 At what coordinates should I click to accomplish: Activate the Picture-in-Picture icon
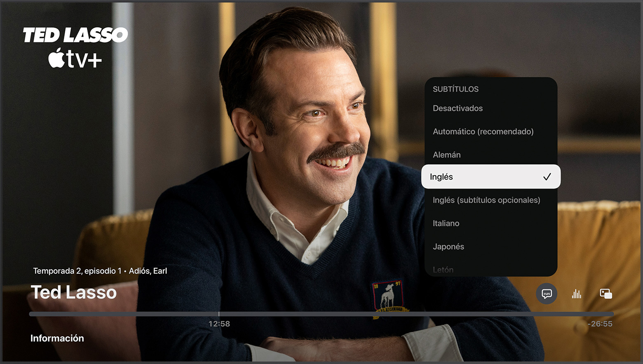pyautogui.click(x=606, y=294)
